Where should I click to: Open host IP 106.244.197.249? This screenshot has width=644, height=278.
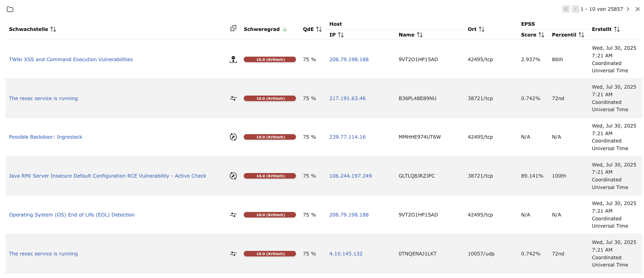[351, 176]
